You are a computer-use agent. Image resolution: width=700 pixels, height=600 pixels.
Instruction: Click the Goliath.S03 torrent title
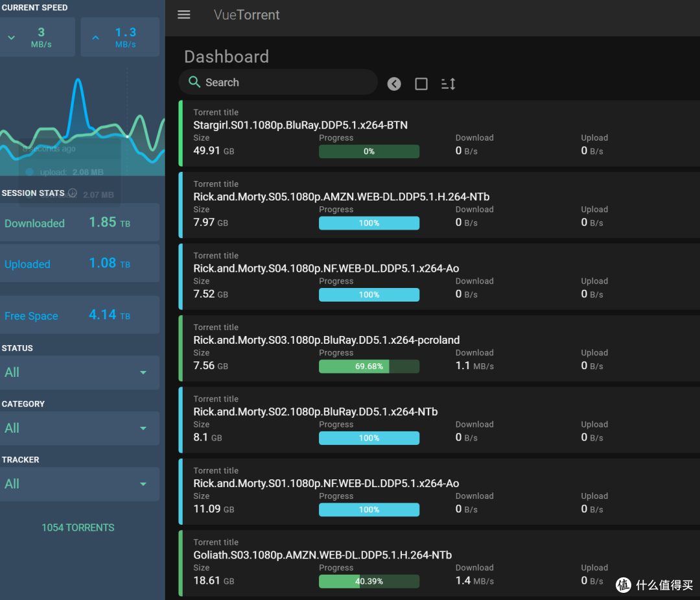point(322,555)
